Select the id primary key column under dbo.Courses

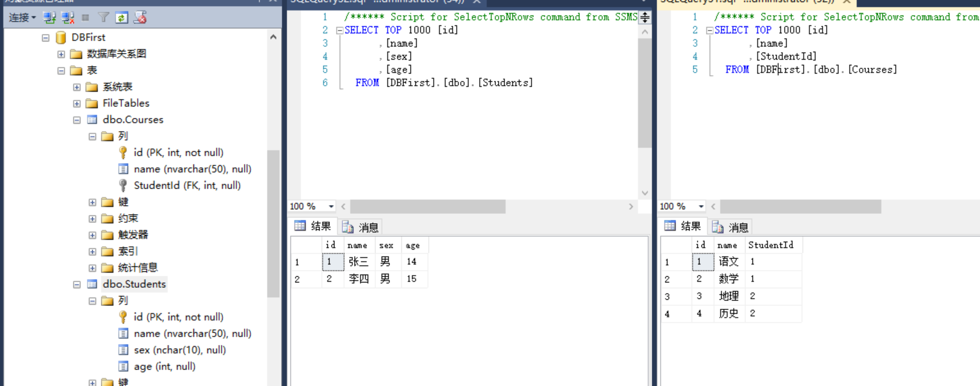[178, 152]
